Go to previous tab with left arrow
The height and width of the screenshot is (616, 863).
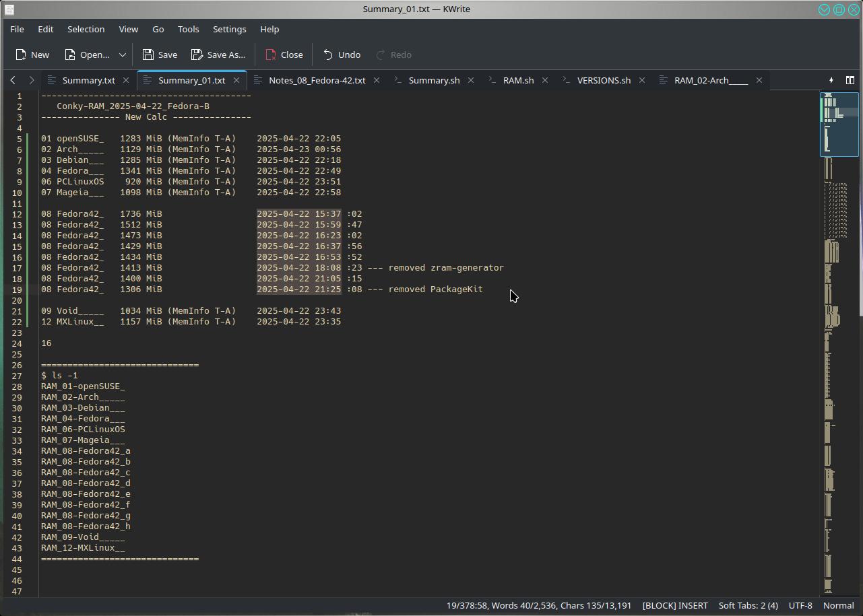coord(13,80)
